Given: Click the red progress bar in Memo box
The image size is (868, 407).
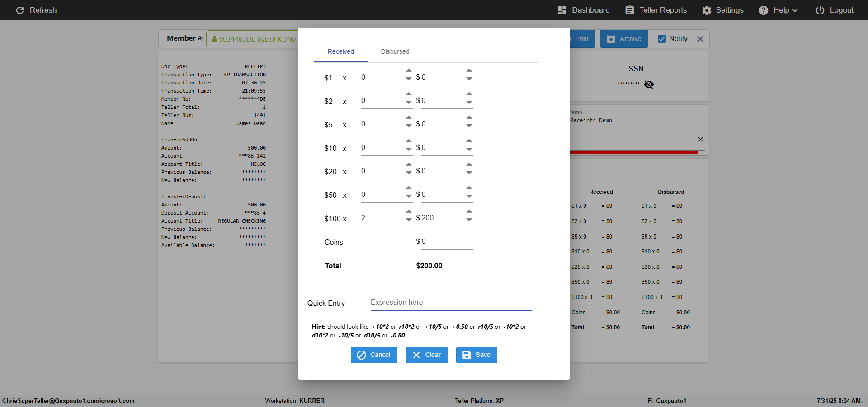Looking at the screenshot, I should tap(634, 152).
